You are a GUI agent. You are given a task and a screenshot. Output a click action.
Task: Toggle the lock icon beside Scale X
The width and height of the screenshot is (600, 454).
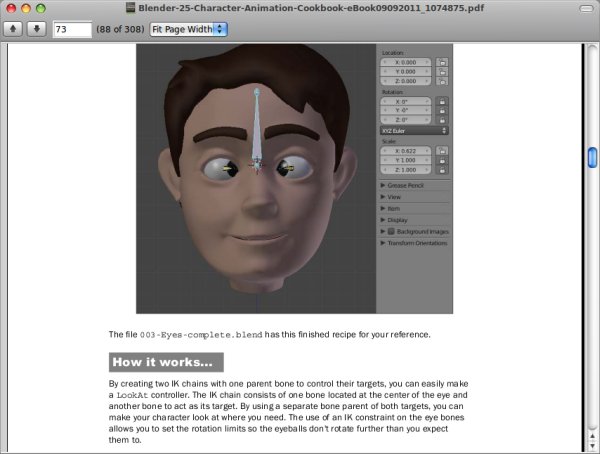[442, 151]
